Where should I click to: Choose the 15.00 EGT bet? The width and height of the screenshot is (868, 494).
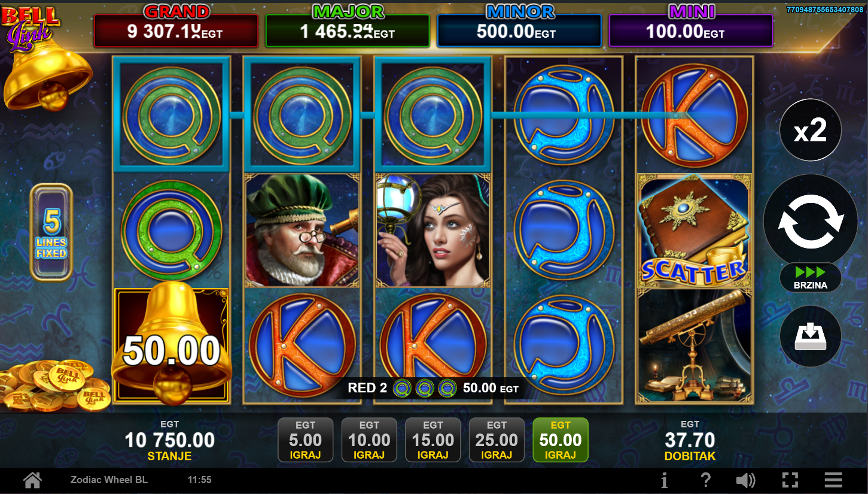pos(433,440)
